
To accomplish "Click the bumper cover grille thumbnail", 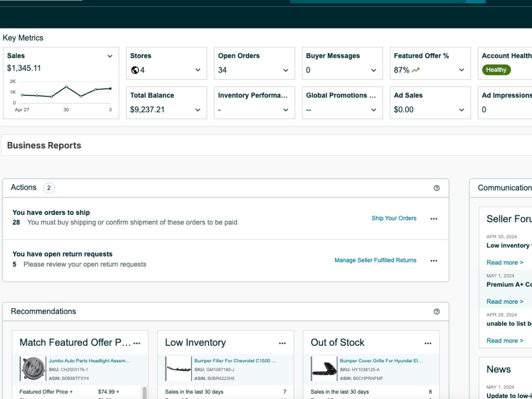I will point(325,369).
